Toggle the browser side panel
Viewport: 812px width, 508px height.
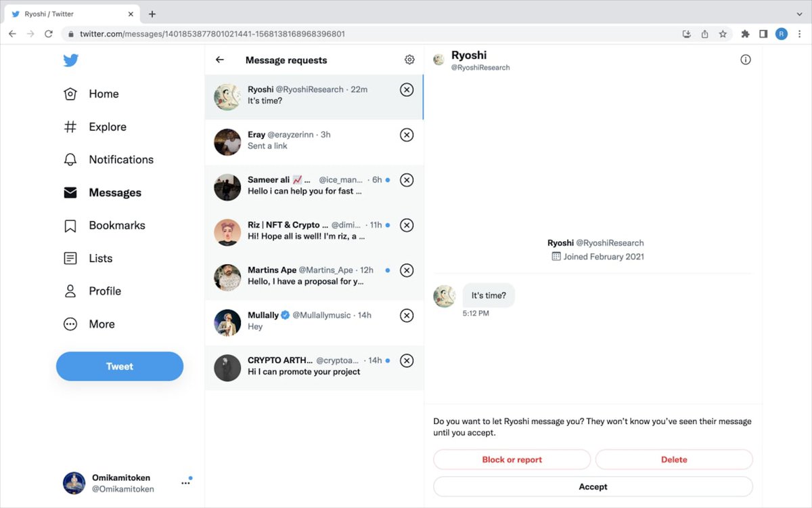(763, 34)
